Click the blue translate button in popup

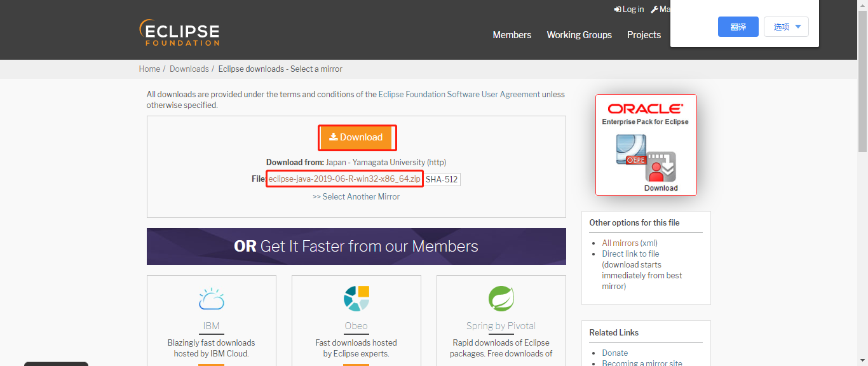pyautogui.click(x=738, y=27)
